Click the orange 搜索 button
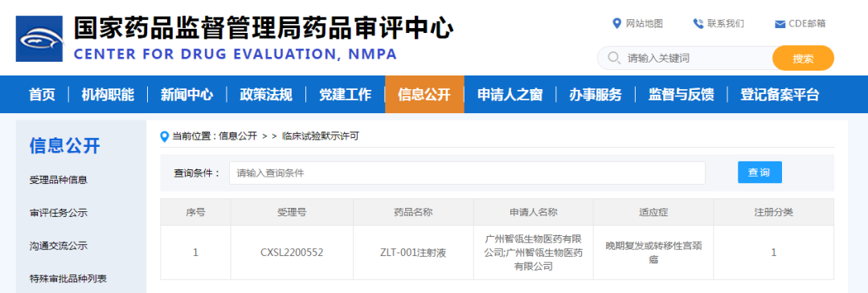This screenshot has height=293, width=868. coord(803,58)
